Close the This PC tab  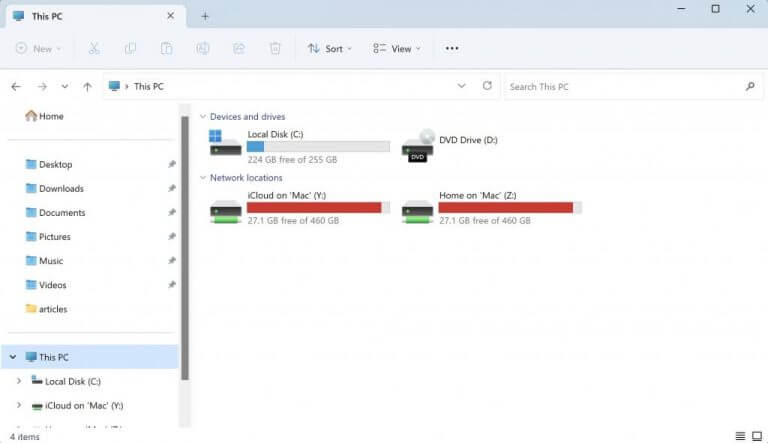170,16
